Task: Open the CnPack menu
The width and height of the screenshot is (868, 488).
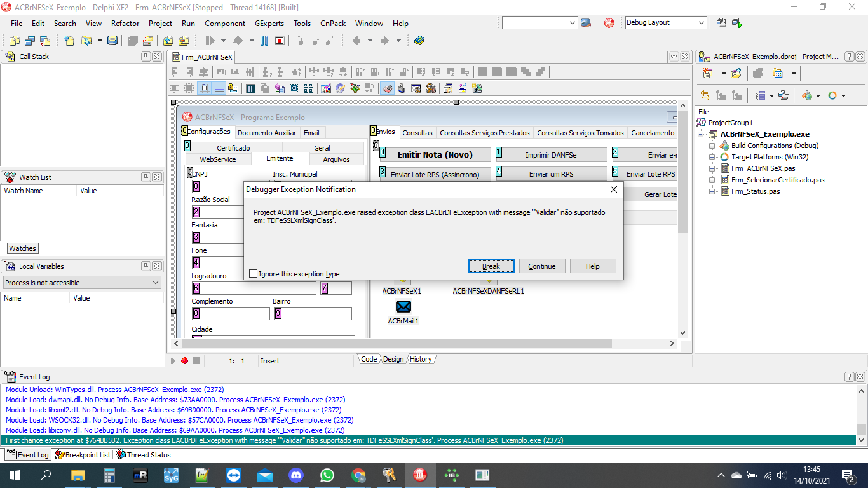Action: (x=333, y=24)
